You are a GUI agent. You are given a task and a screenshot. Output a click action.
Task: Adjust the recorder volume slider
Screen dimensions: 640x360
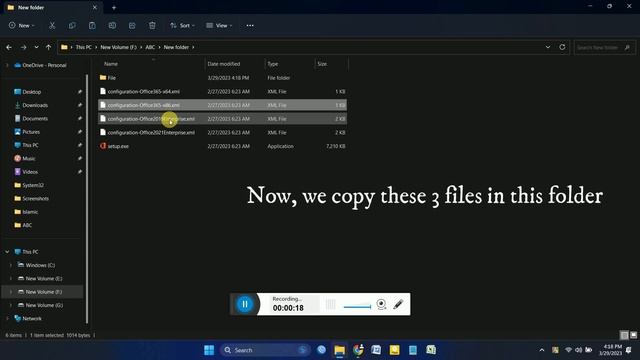pos(357,307)
